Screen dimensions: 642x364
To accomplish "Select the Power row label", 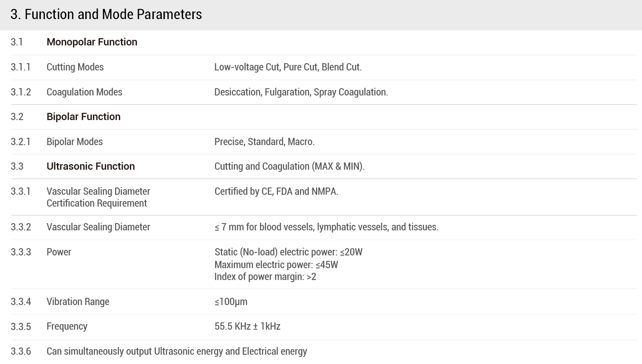I will tap(59, 252).
